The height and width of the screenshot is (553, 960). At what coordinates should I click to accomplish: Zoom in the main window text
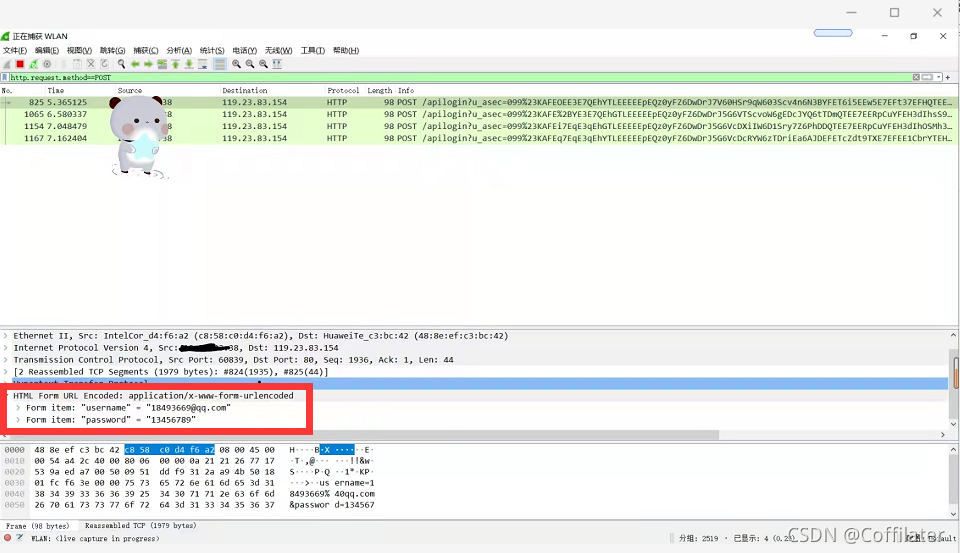pos(236,64)
